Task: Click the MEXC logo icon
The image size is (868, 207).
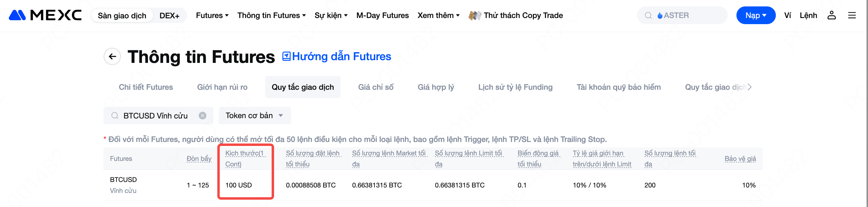Action: 17,15
